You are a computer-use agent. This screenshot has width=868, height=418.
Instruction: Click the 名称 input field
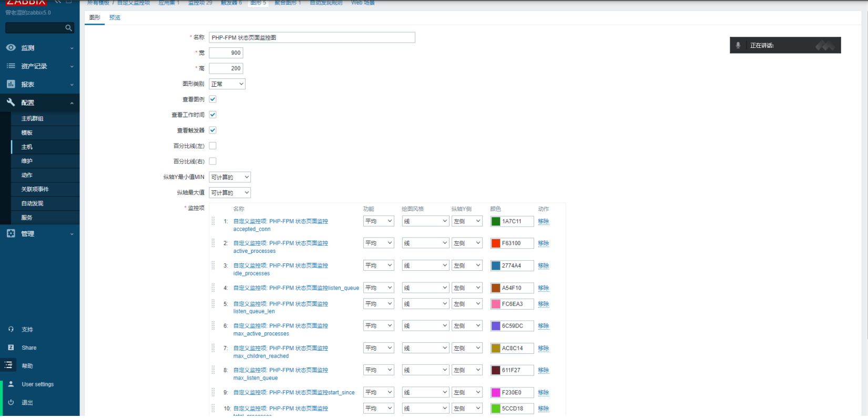click(x=312, y=37)
